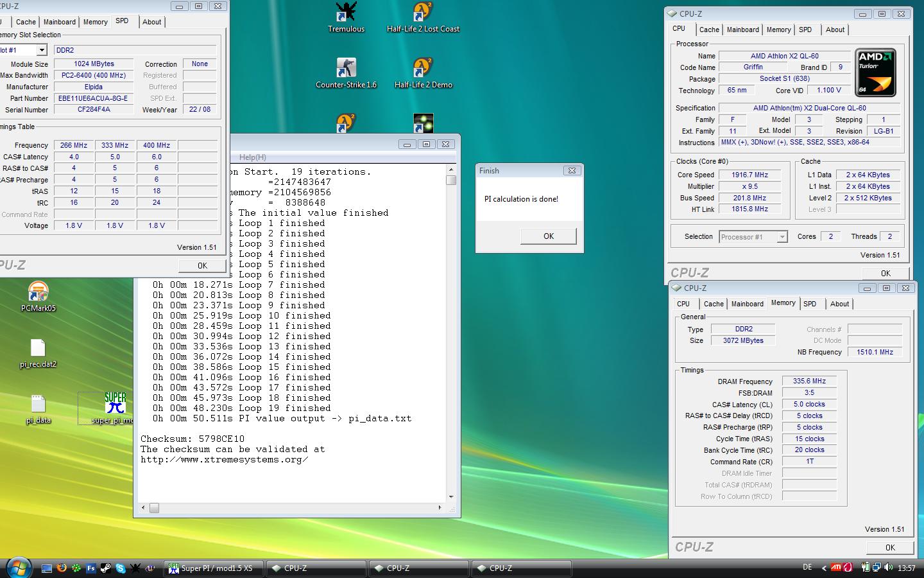This screenshot has width=924, height=578.
Task: Click Super PI vertical scrollbar thumb
Action: pyautogui.click(x=451, y=180)
